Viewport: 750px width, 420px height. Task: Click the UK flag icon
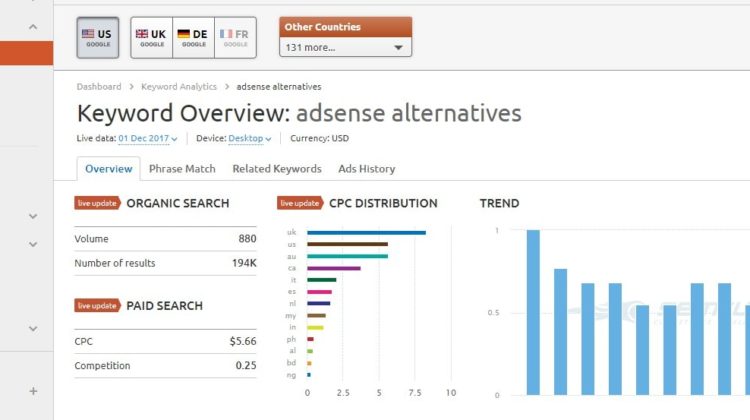click(x=142, y=33)
